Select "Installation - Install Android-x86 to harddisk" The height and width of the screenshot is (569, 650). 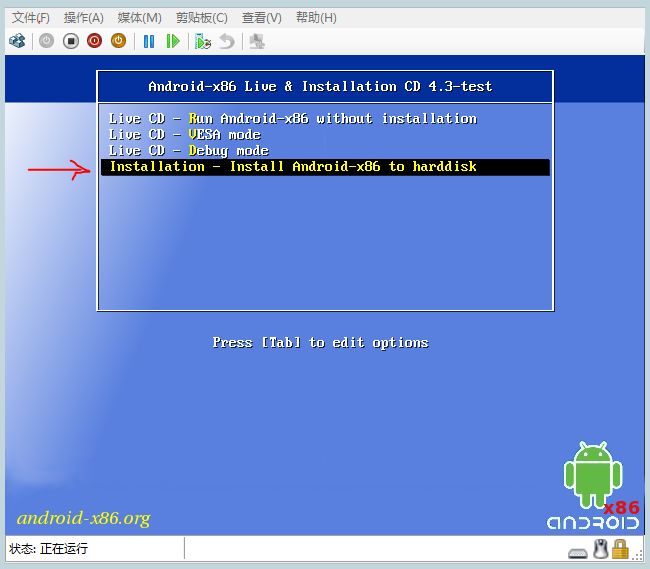pos(325,167)
